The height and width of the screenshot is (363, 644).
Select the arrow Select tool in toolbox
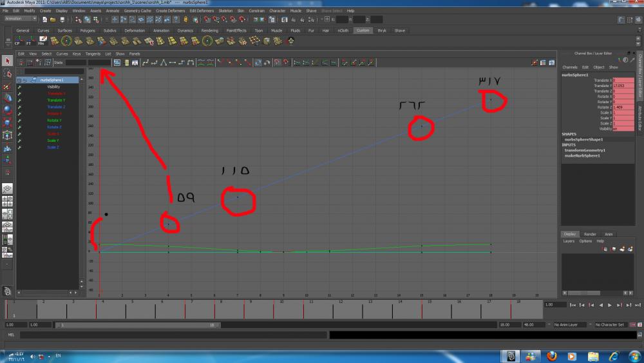7,61
